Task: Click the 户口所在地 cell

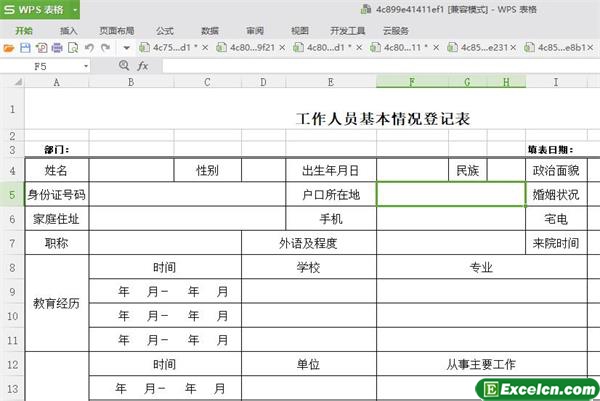Action: (x=331, y=194)
